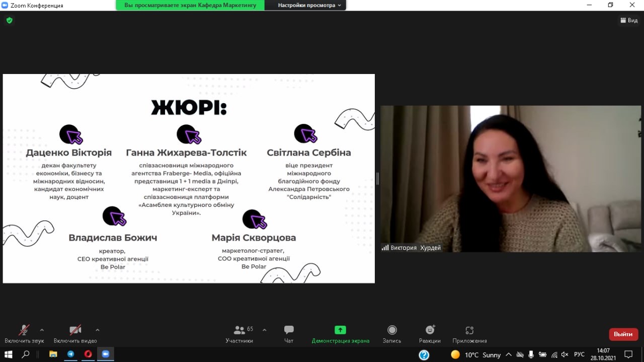
Task: Check battery status tray icon
Action: tap(543, 355)
